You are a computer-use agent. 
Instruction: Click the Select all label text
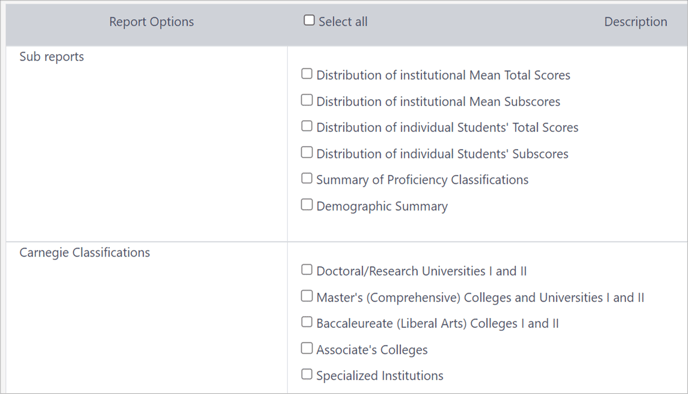tap(343, 22)
